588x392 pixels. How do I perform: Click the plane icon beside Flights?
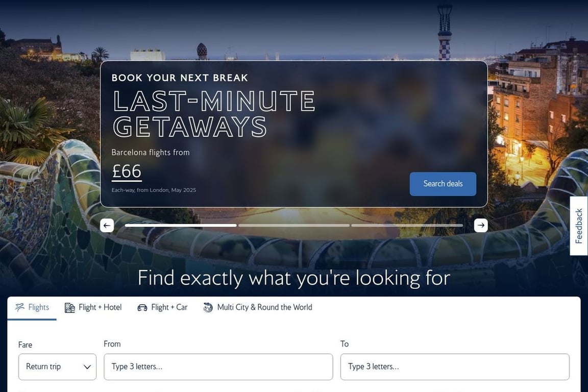(x=19, y=307)
